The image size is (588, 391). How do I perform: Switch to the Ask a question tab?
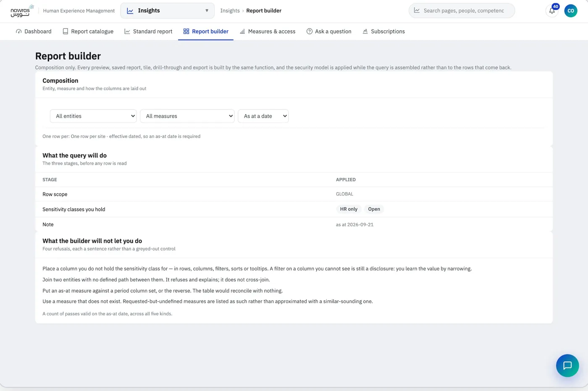pos(329,31)
